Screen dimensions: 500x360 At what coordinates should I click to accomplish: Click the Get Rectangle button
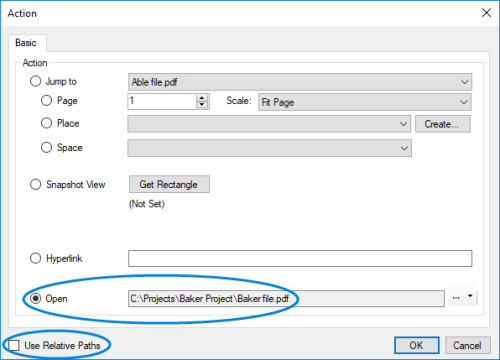point(169,184)
